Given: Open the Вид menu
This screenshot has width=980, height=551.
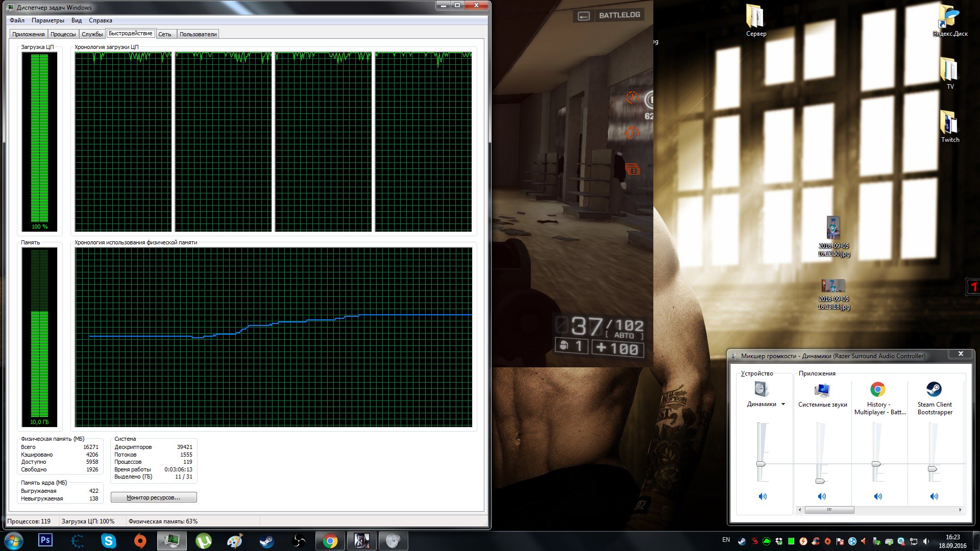Looking at the screenshot, I should point(77,20).
